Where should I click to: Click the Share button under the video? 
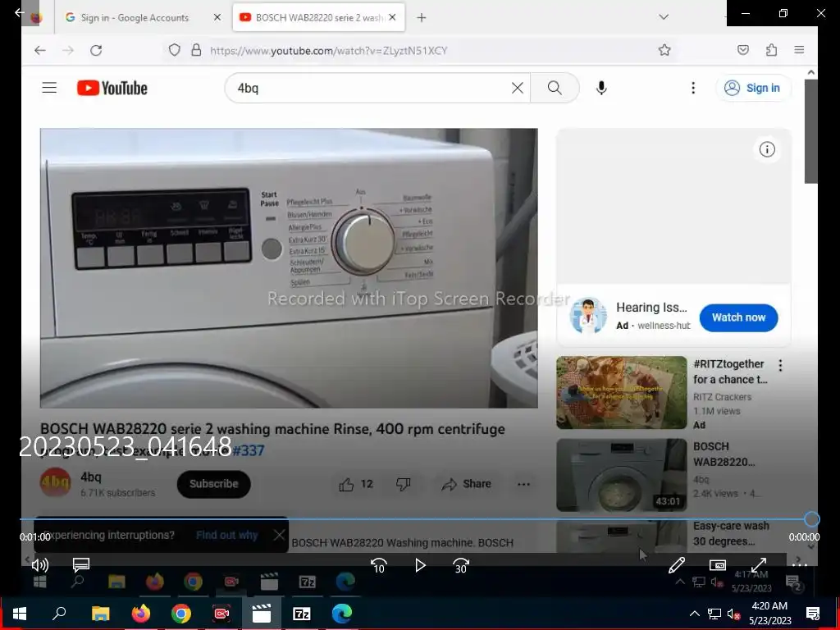466,484
